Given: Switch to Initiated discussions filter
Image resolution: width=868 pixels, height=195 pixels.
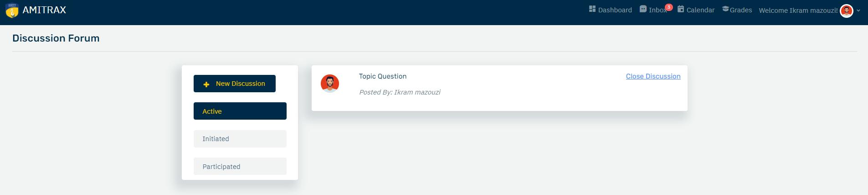Looking at the screenshot, I should click(x=240, y=139).
